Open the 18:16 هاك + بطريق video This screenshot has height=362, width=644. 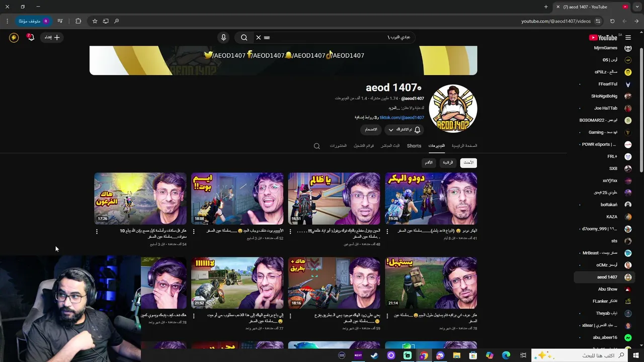(x=334, y=283)
